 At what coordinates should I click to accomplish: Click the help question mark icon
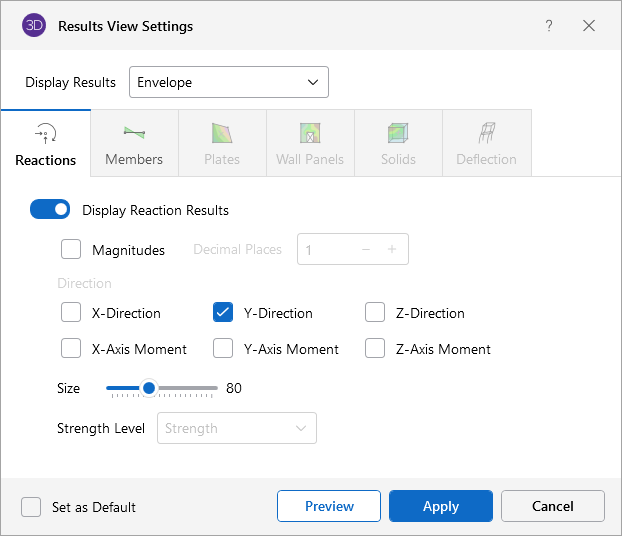549,26
